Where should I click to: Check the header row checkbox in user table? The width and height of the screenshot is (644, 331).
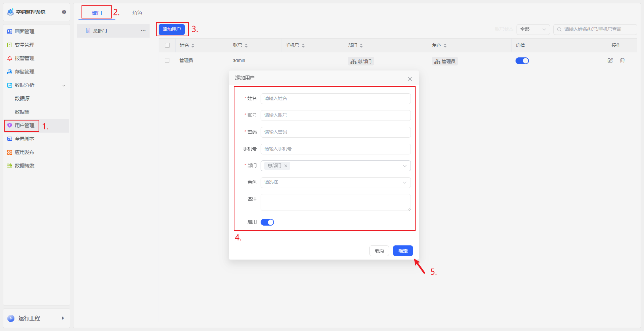tap(167, 45)
